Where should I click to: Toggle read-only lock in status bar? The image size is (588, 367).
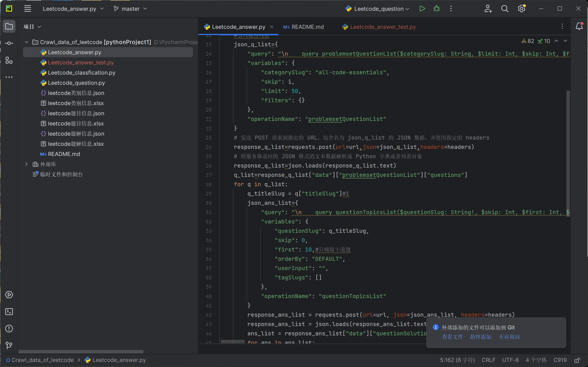577,360
